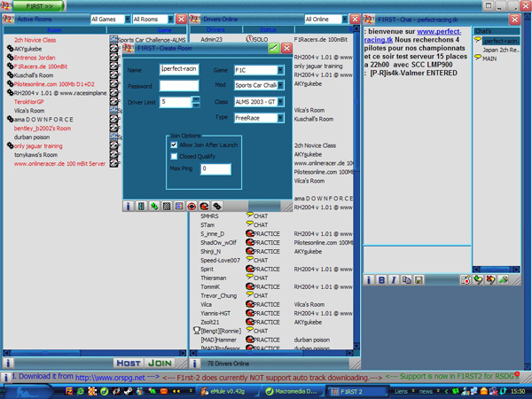Click F1RST >> green header button
The width and height of the screenshot is (532, 399).
tap(38, 6)
